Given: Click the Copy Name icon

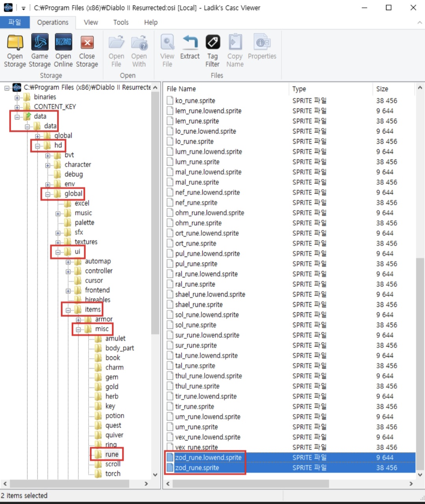Looking at the screenshot, I should 235,43.
